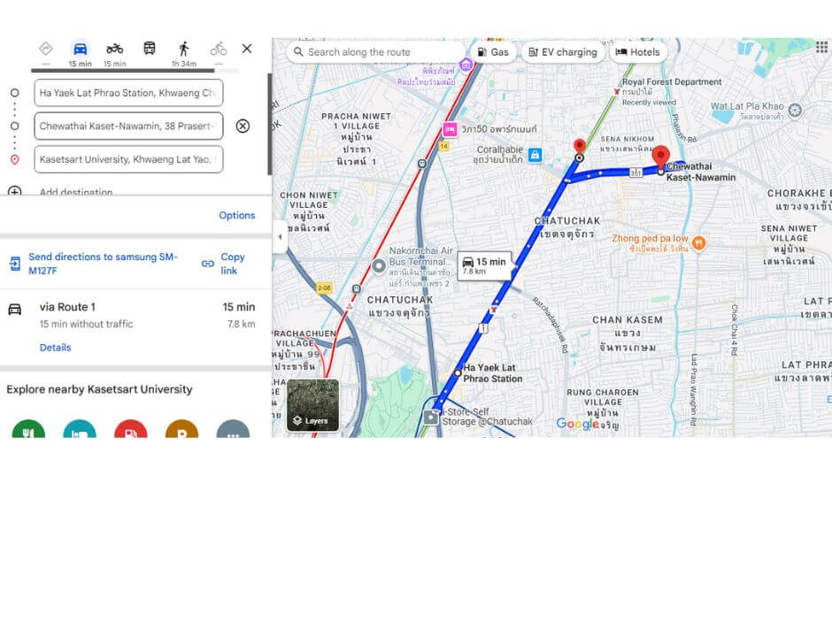Edit the Ha Yaek Lat Phrao Station starting point
This screenshot has height=644, width=832.
[128, 93]
